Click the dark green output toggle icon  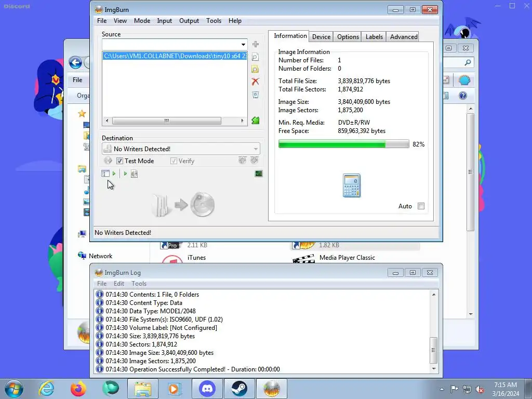click(x=259, y=174)
